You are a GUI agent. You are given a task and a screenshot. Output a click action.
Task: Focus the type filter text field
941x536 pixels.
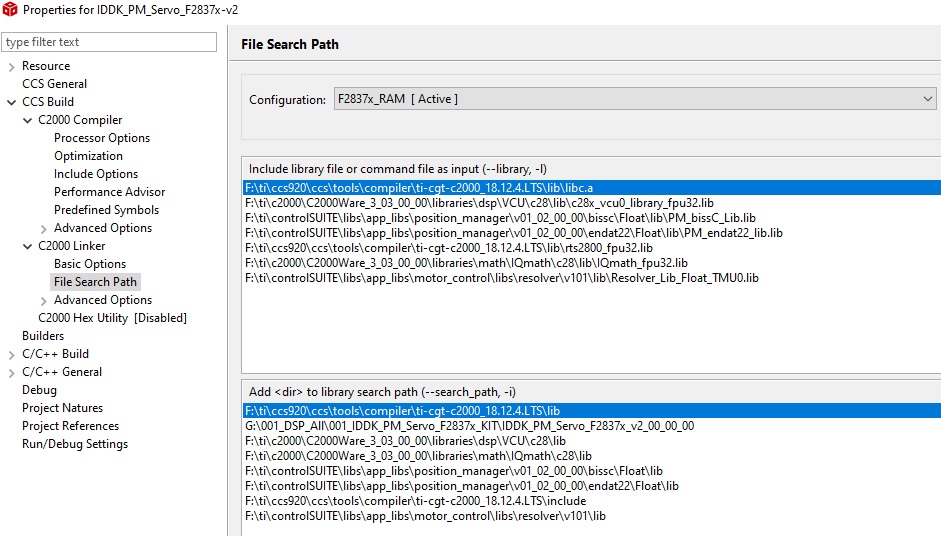pos(109,42)
